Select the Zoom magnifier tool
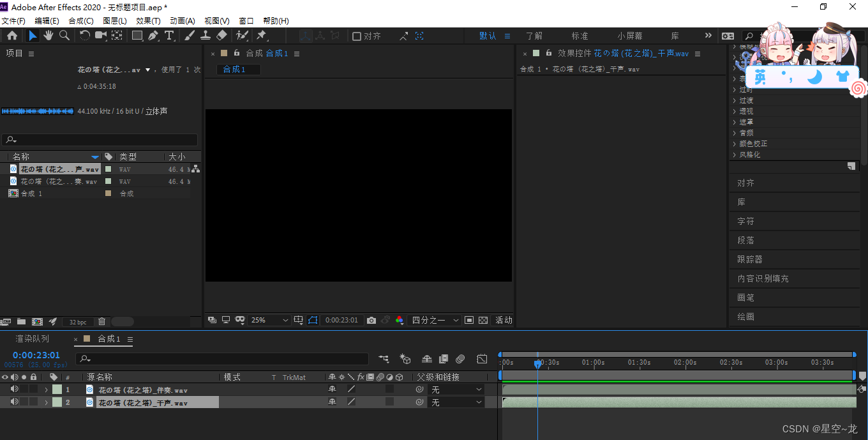Screen dimensions: 868x440 (x=64, y=36)
